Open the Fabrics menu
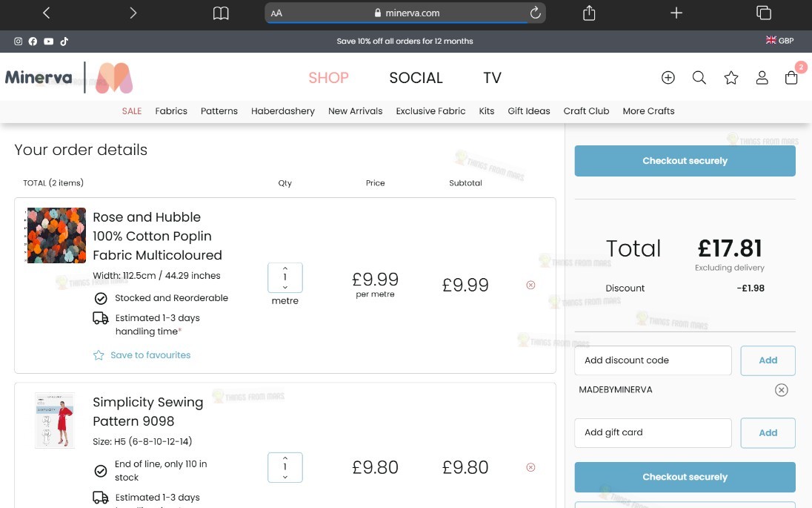 click(171, 111)
